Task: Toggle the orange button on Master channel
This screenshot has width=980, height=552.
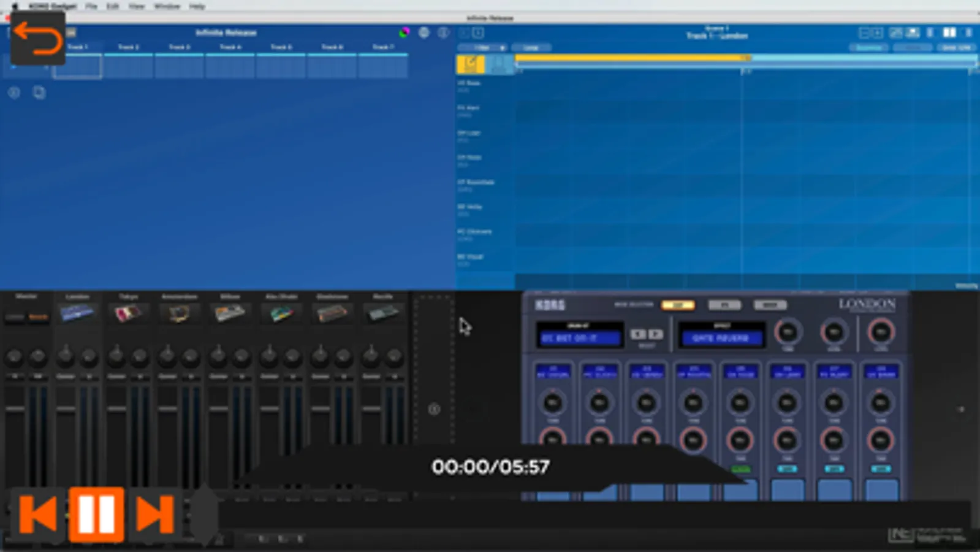Action: coord(38,317)
